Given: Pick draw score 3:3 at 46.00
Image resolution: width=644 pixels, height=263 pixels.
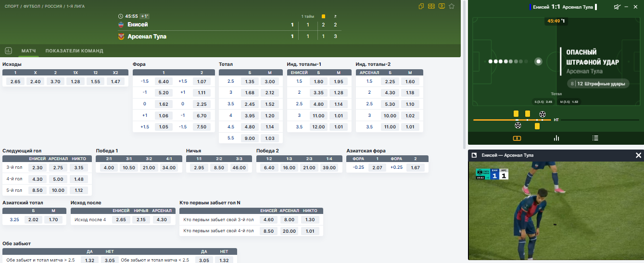Looking at the screenshot, I should 239,168.
